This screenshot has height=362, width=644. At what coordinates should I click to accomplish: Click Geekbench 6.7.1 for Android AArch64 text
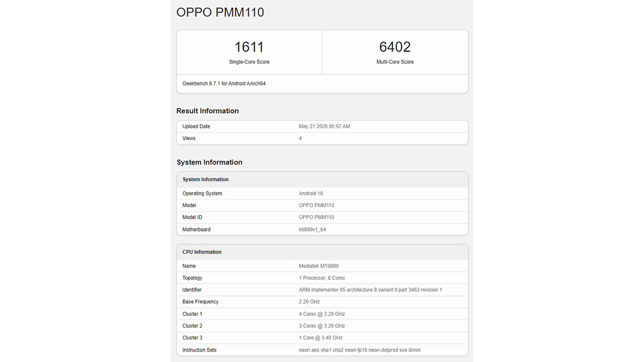224,84
